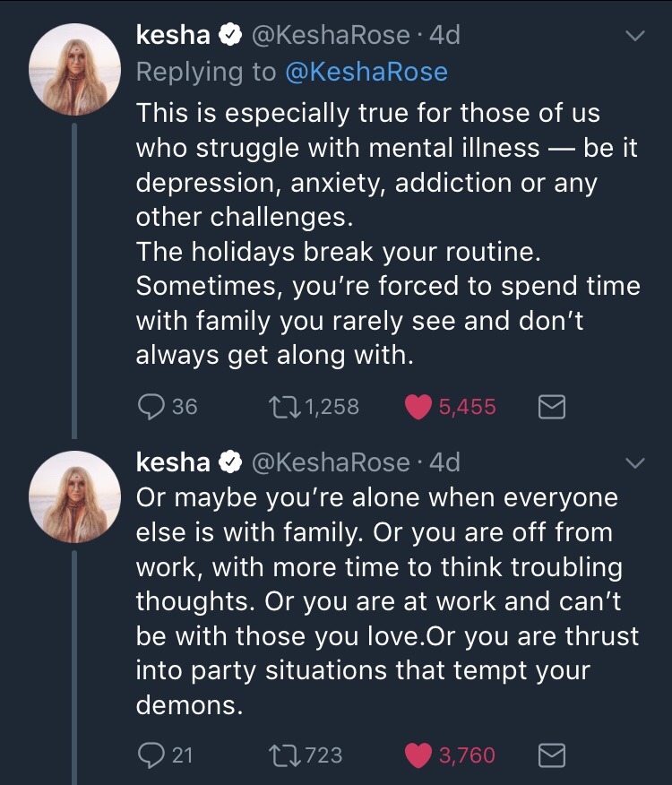The height and width of the screenshot is (785, 672).
Task: Expand the second tweet's chevron menu
Action: pos(634,463)
